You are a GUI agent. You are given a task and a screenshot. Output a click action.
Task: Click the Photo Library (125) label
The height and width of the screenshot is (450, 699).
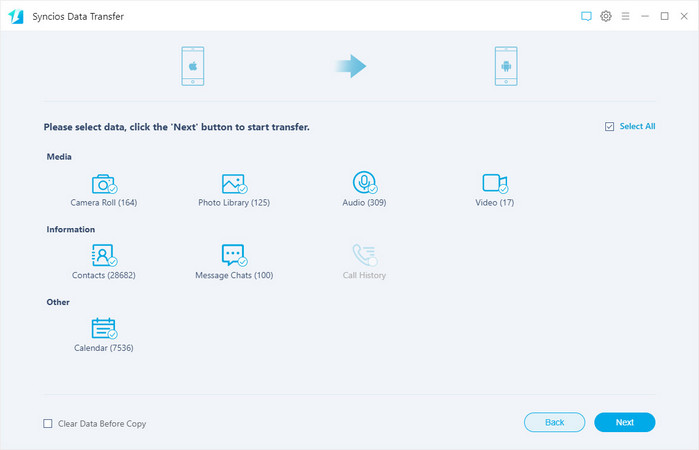click(234, 202)
